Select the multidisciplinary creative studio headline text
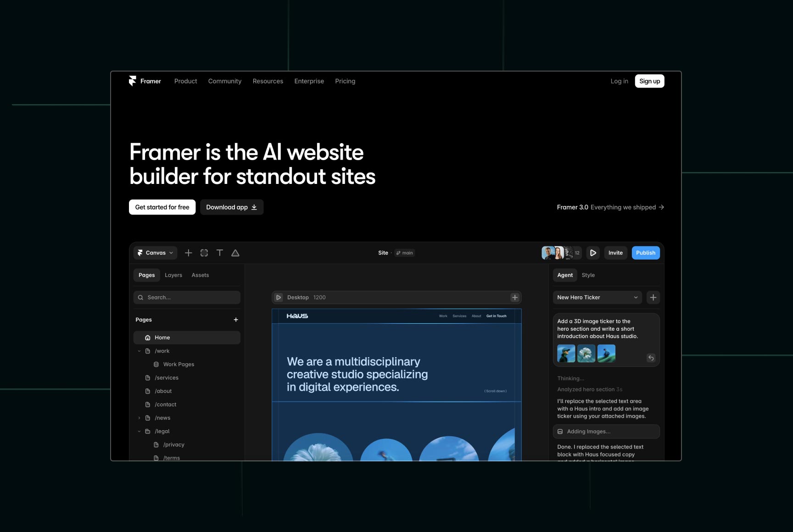Viewport: 793px width, 532px height. pos(357,374)
